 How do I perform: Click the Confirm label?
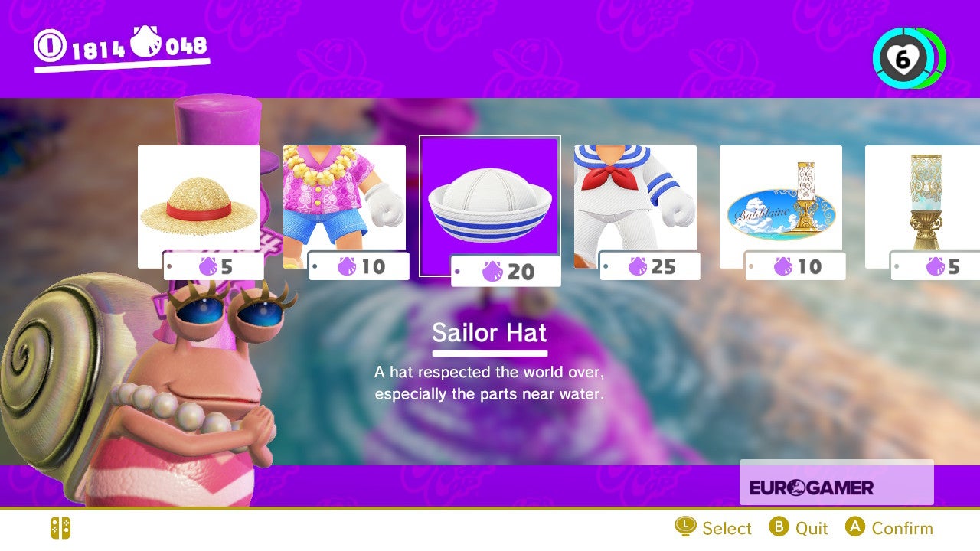click(902, 528)
